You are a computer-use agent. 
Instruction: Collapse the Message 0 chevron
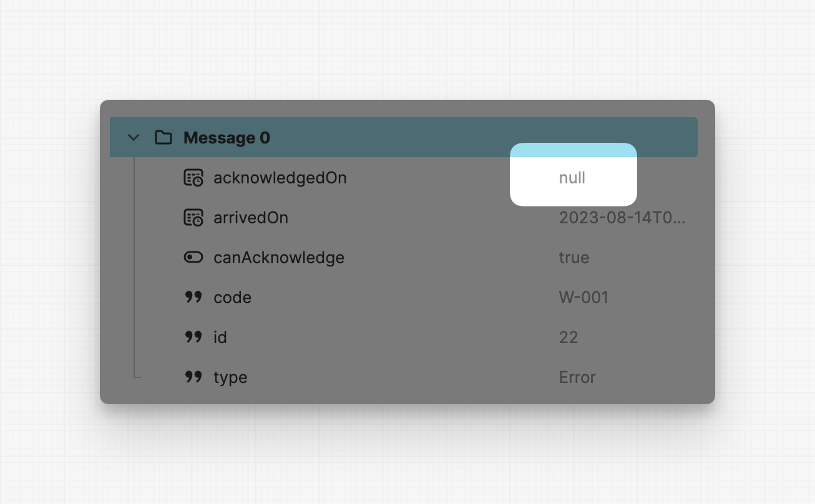[x=133, y=138]
